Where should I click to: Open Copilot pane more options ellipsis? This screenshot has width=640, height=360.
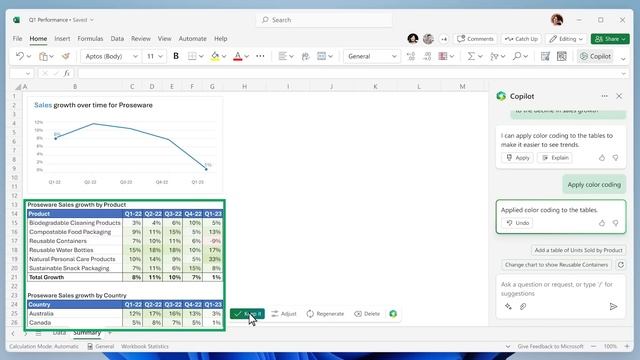point(604,96)
